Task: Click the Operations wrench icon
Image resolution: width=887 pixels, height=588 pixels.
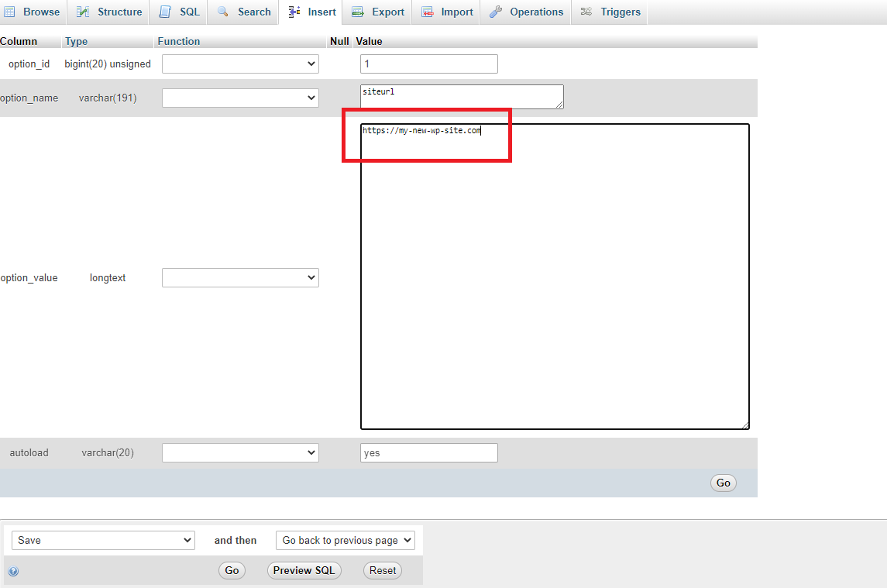Action: (496, 12)
